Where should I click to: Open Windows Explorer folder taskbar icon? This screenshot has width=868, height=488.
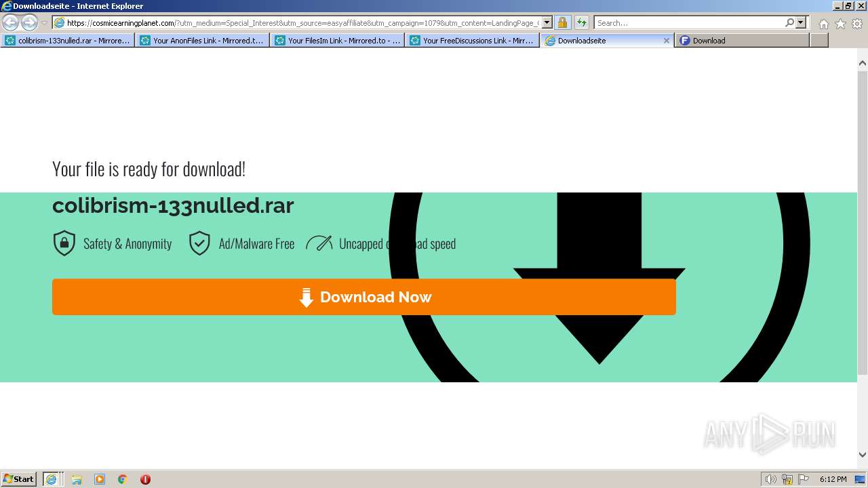pyautogui.click(x=77, y=479)
